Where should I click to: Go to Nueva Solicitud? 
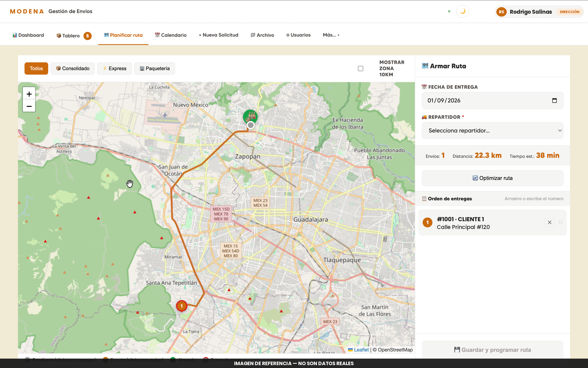tap(218, 35)
